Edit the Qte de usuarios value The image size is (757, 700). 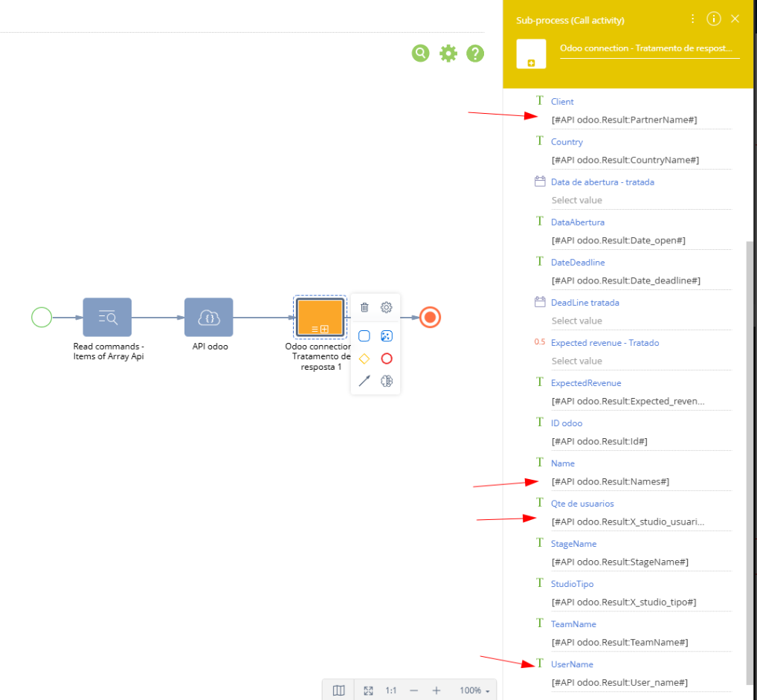click(641, 521)
